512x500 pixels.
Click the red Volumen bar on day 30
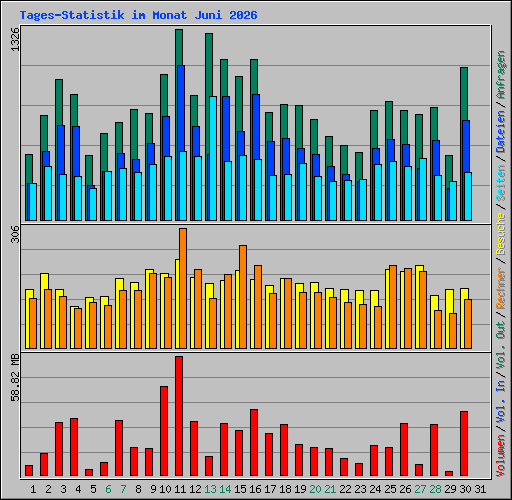[x=464, y=443]
